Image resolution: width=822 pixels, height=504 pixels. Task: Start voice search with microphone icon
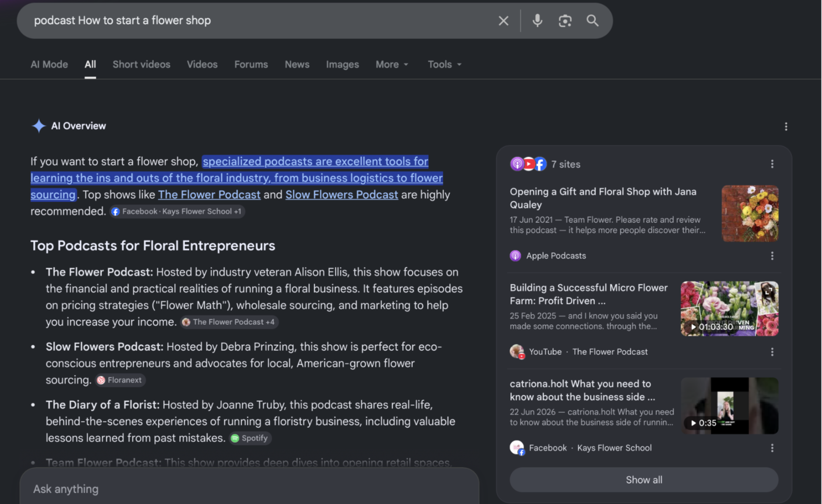(x=537, y=20)
